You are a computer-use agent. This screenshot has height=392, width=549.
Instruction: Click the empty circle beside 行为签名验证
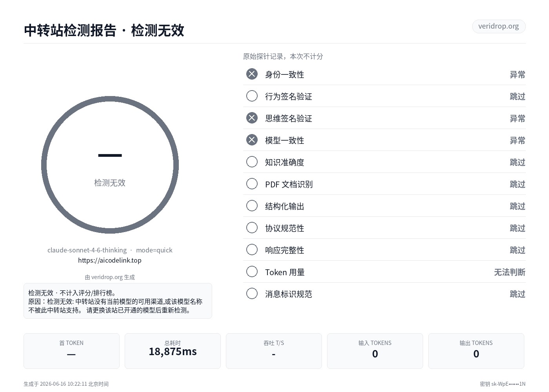(252, 96)
